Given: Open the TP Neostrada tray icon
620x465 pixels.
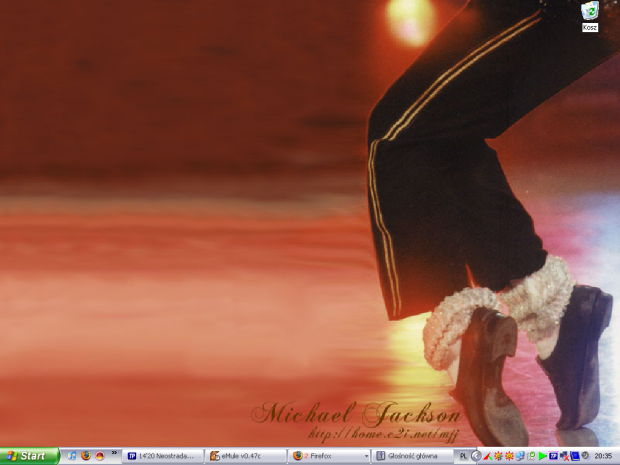Looking at the screenshot, I should tap(554, 456).
